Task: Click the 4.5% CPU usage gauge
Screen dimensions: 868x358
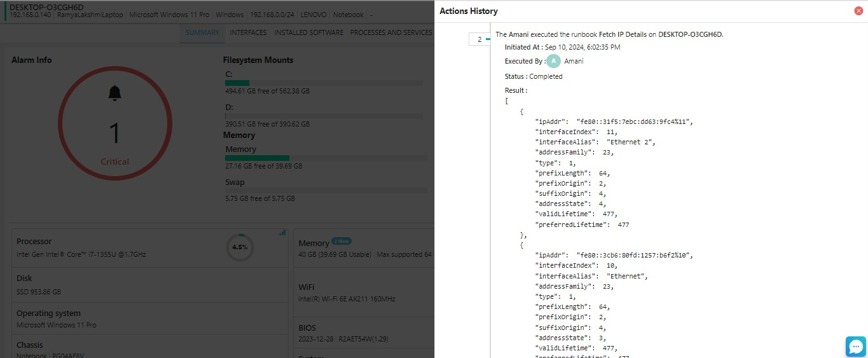Action: point(240,247)
